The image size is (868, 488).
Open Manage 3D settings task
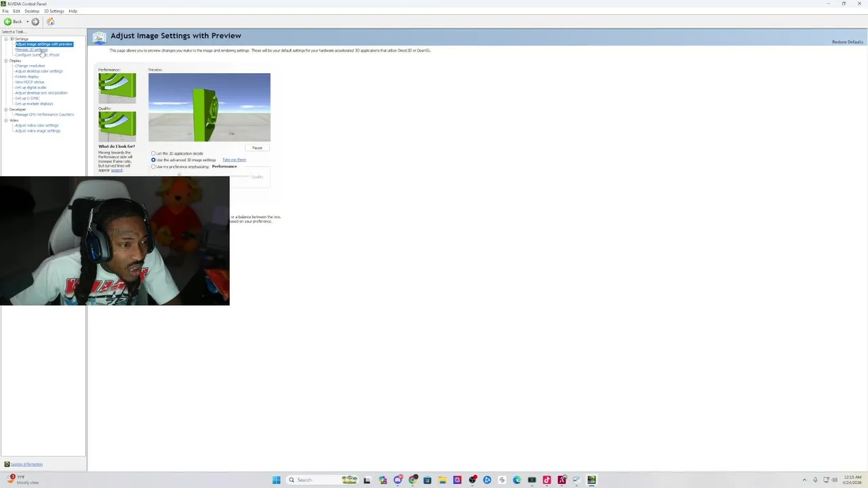(31, 49)
